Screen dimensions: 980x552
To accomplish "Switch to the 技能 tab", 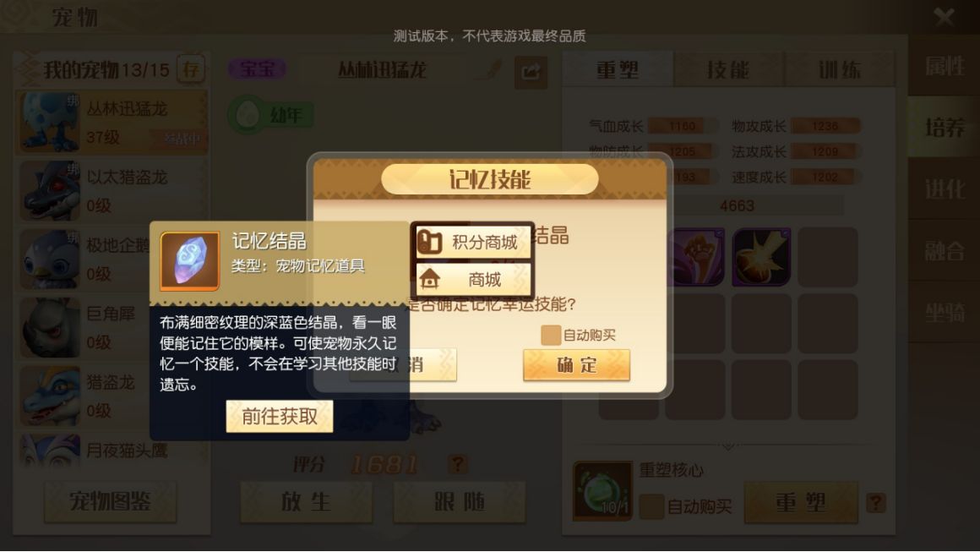I will [728, 69].
